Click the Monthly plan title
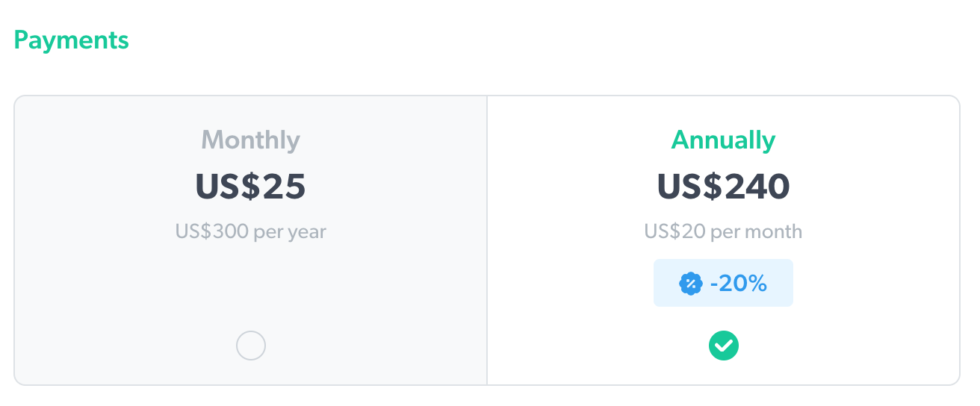Image resolution: width=980 pixels, height=406 pixels. pyautogui.click(x=250, y=140)
